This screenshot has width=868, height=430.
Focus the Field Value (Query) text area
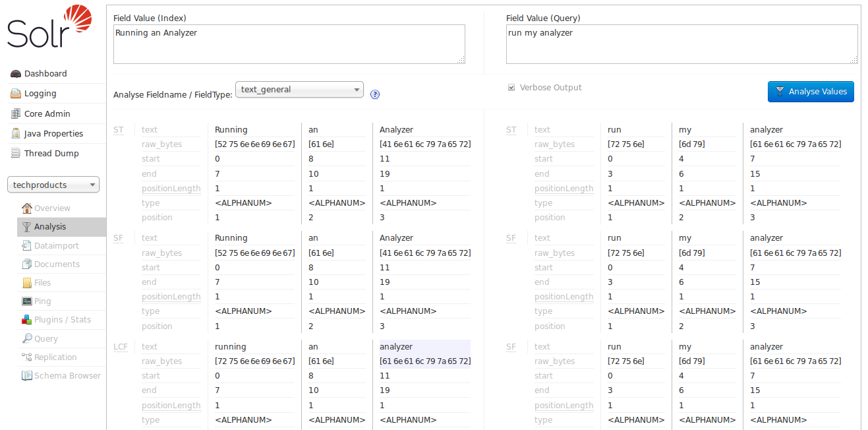point(681,44)
